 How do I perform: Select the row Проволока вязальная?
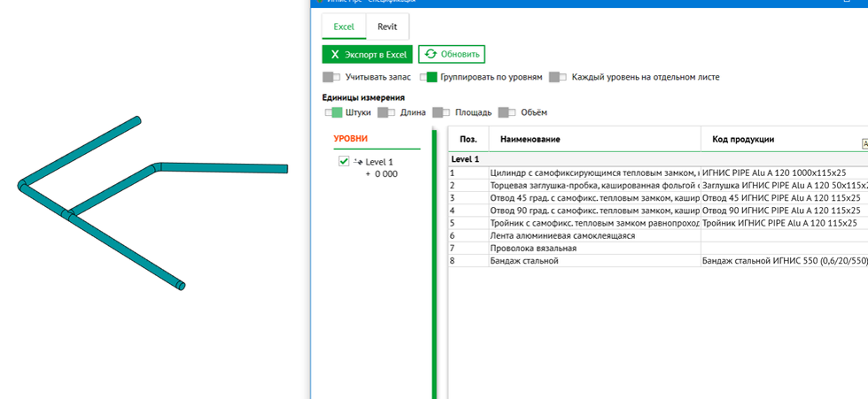(658, 249)
